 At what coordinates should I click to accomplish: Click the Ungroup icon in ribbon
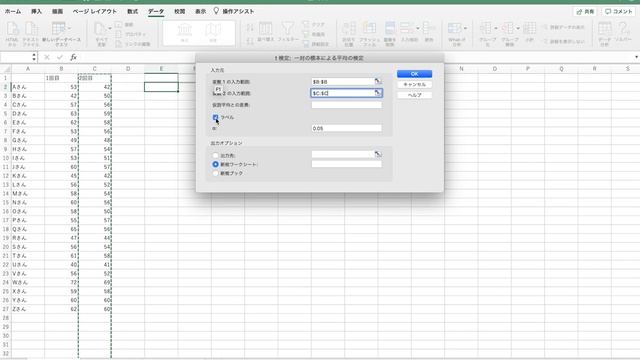(508, 29)
